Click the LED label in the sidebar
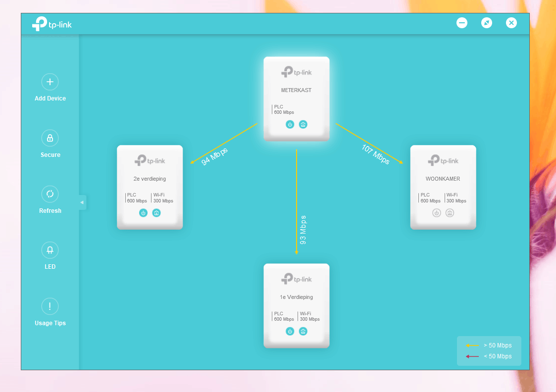Image resolution: width=556 pixels, height=392 pixels. [x=50, y=267]
